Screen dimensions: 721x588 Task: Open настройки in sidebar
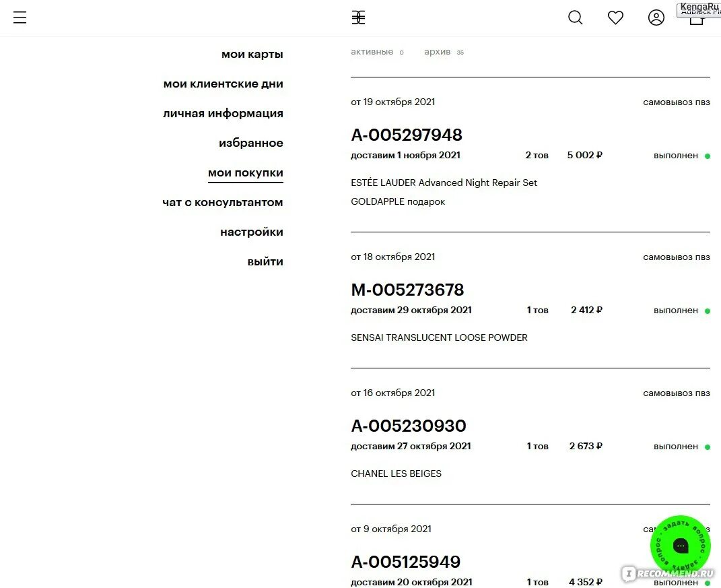point(252,232)
